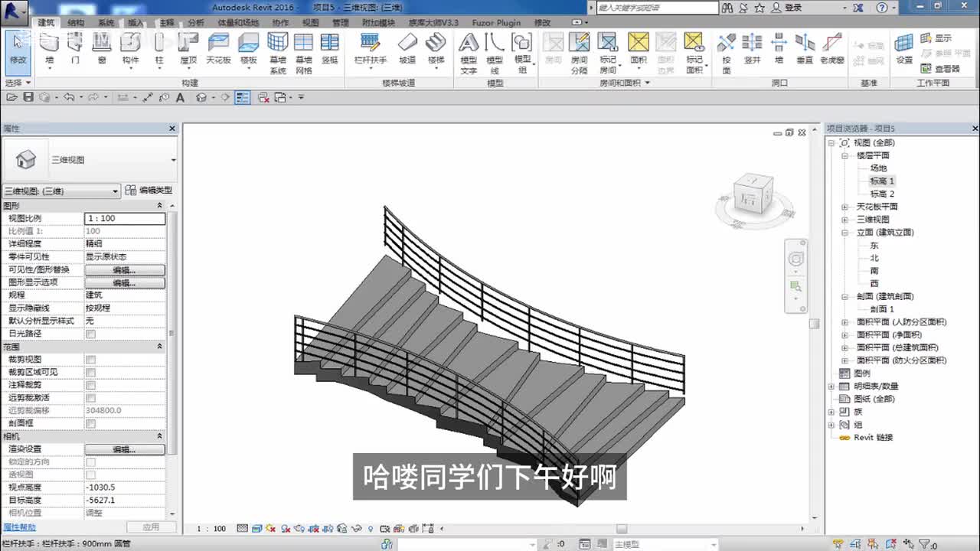
Task: Click the 3D view horizontal scrollbar thumb
Action: [622, 529]
